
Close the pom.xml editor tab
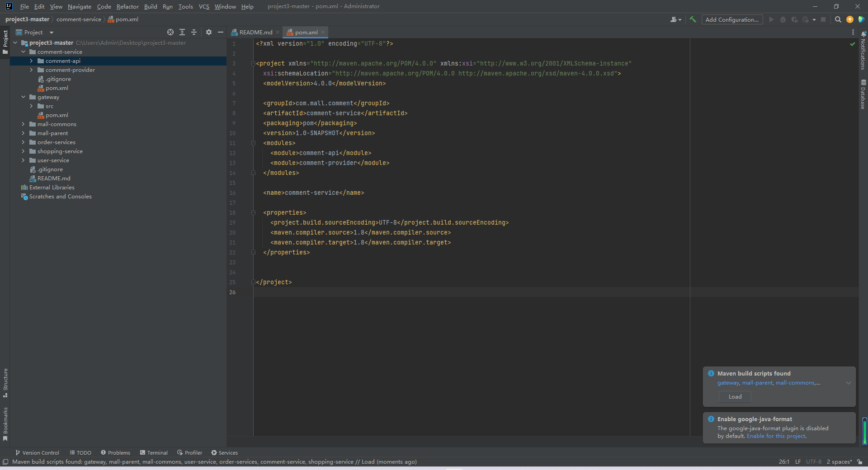pos(323,32)
